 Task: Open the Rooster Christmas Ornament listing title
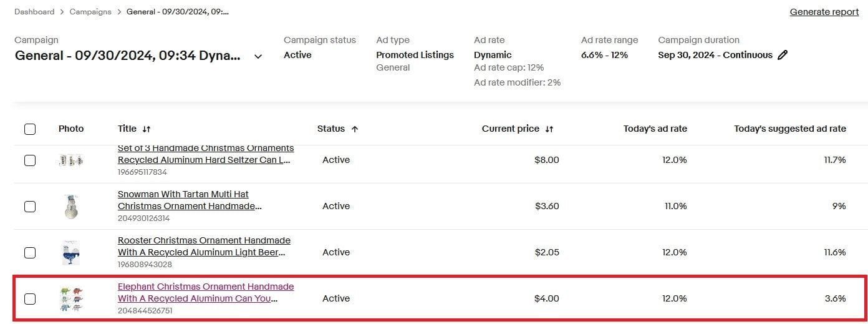click(204, 246)
